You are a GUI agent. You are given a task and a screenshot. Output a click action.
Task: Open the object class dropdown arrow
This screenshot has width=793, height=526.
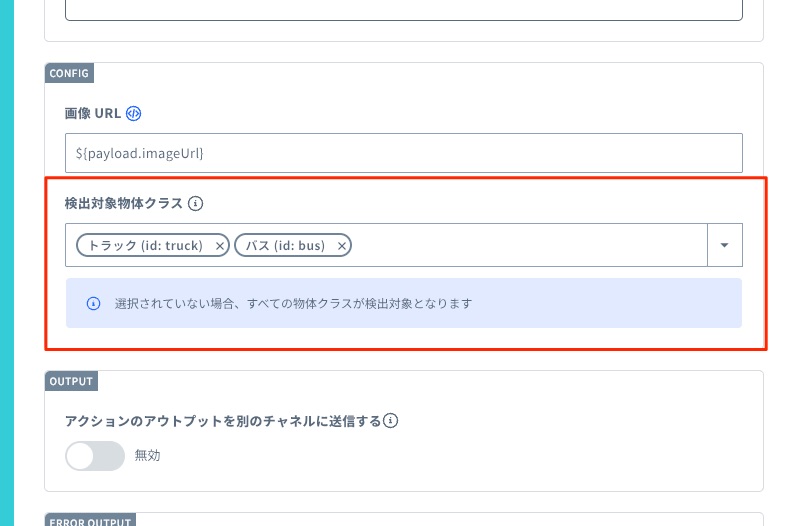coord(725,245)
